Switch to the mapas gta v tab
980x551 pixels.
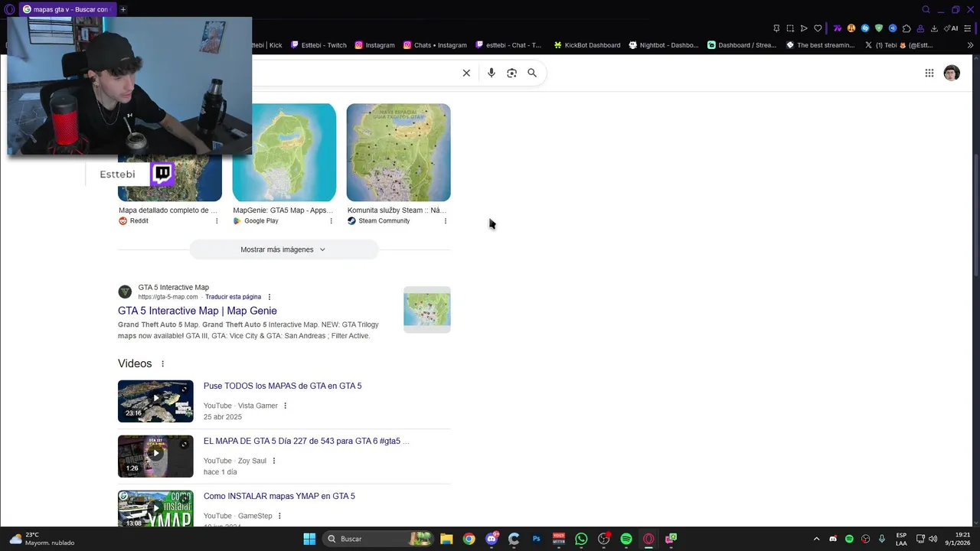pos(66,9)
